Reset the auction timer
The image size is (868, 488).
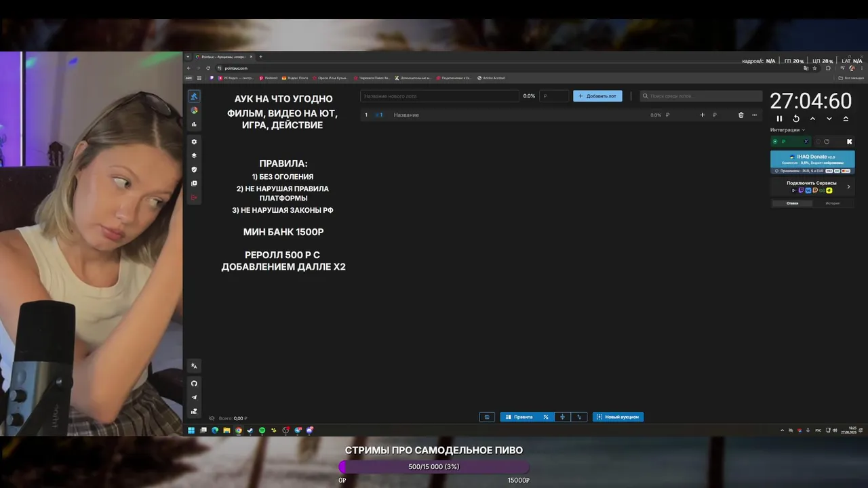point(796,119)
